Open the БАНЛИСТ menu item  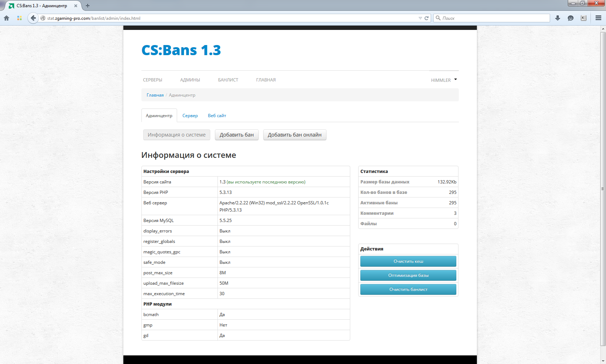[228, 80]
